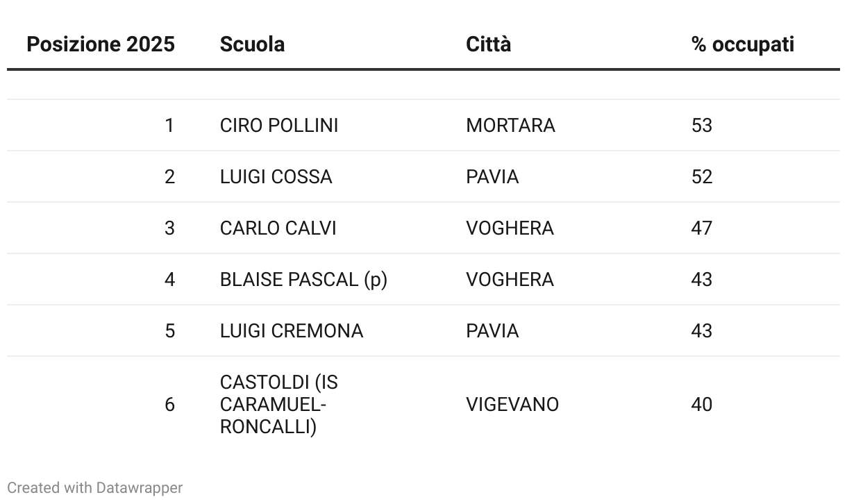Click VOGHERA in the CARLO CALVI row

tap(510, 228)
